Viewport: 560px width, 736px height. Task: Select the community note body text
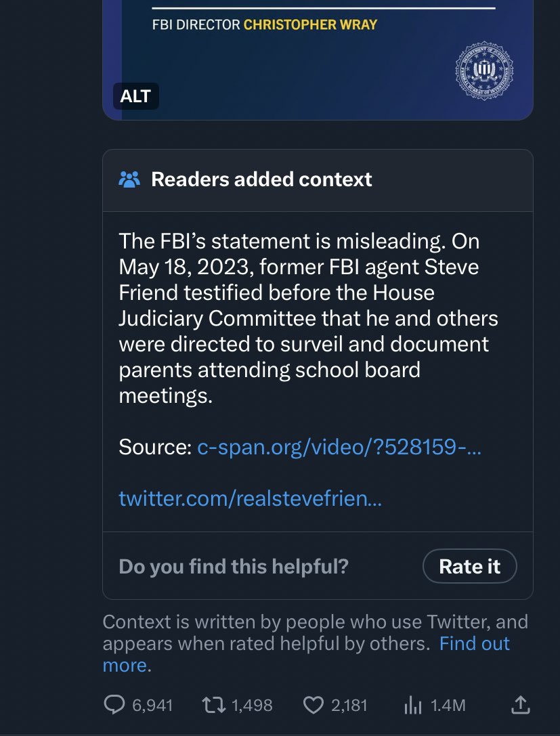[x=308, y=318]
